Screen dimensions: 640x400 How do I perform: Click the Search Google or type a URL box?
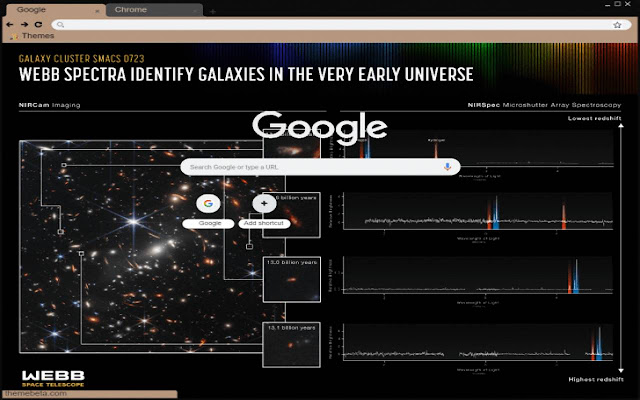coord(320,167)
